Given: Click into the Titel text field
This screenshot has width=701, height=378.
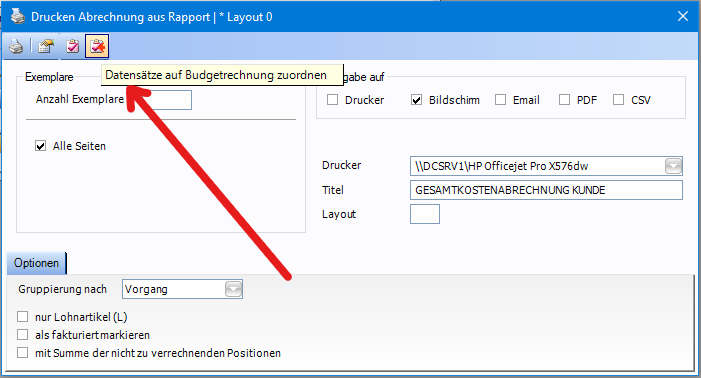Looking at the screenshot, I should (x=546, y=190).
